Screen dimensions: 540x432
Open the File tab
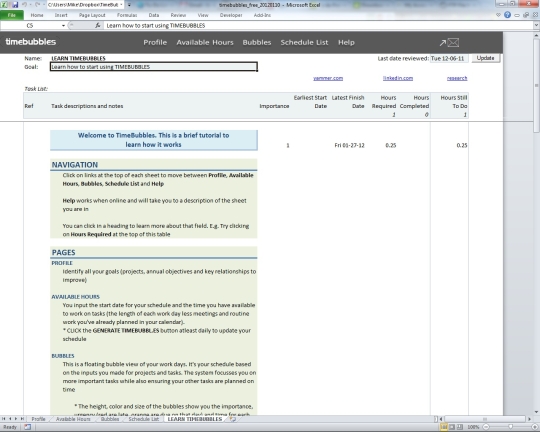[x=12, y=15]
